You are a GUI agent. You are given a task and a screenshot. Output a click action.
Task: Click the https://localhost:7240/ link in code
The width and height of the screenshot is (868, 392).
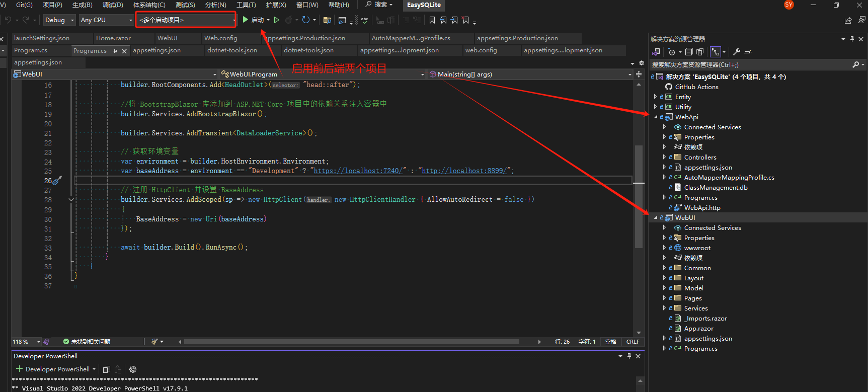click(358, 171)
